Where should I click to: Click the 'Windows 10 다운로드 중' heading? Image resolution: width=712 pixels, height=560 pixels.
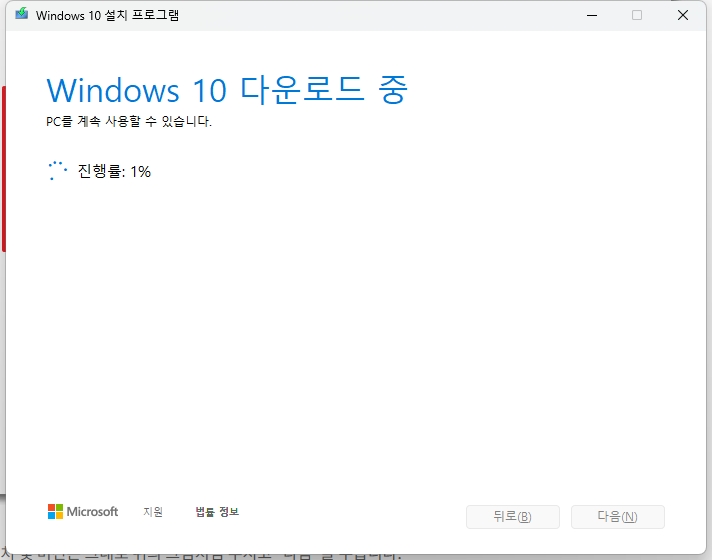coord(227,90)
